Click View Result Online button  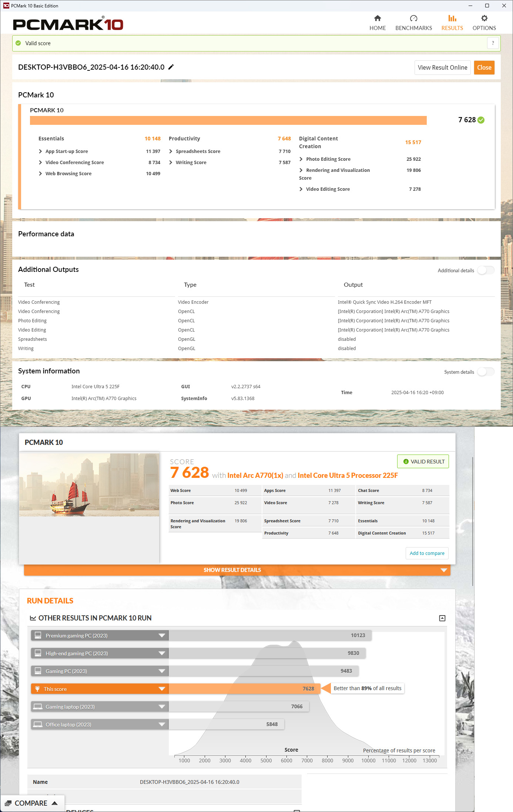pyautogui.click(x=442, y=67)
